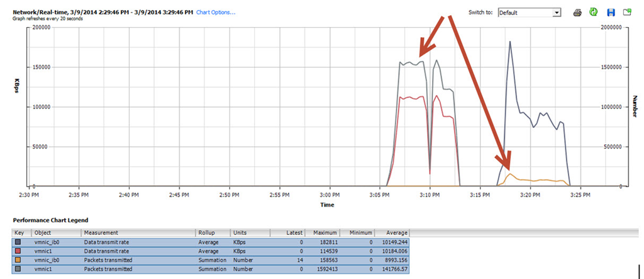
Task: Click the dark blue vmnic_ib0 key swatch
Action: (x=18, y=242)
